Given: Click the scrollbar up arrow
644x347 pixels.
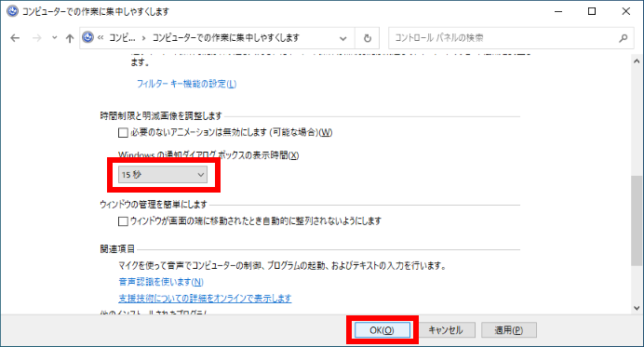Looking at the screenshot, I should coord(637,61).
